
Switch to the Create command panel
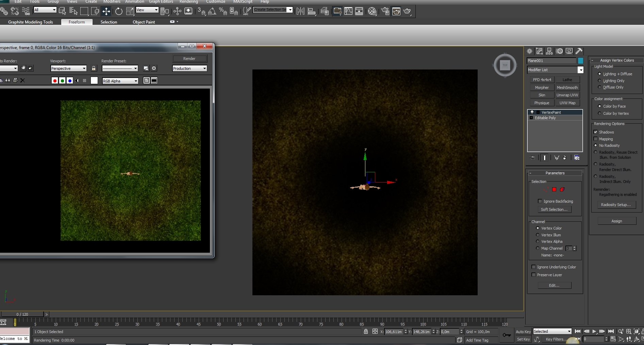[529, 51]
